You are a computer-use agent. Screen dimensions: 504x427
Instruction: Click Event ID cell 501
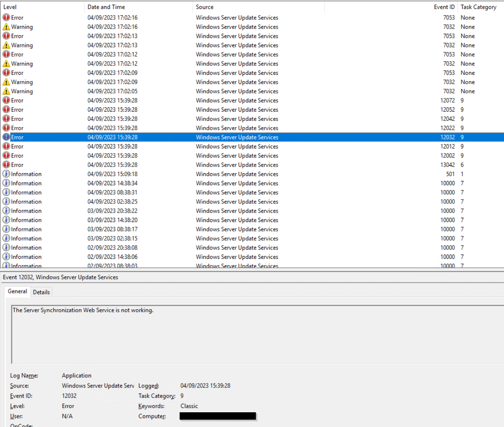(x=450, y=174)
